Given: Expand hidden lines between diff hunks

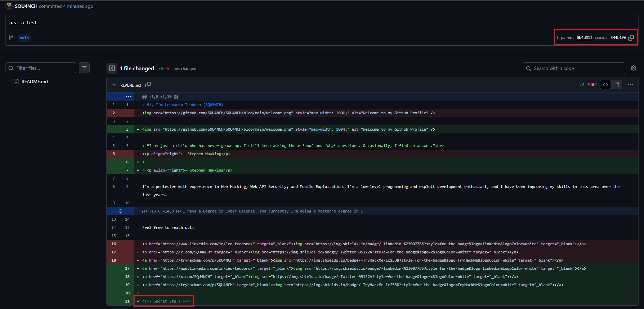Looking at the screenshot, I should (x=120, y=211).
